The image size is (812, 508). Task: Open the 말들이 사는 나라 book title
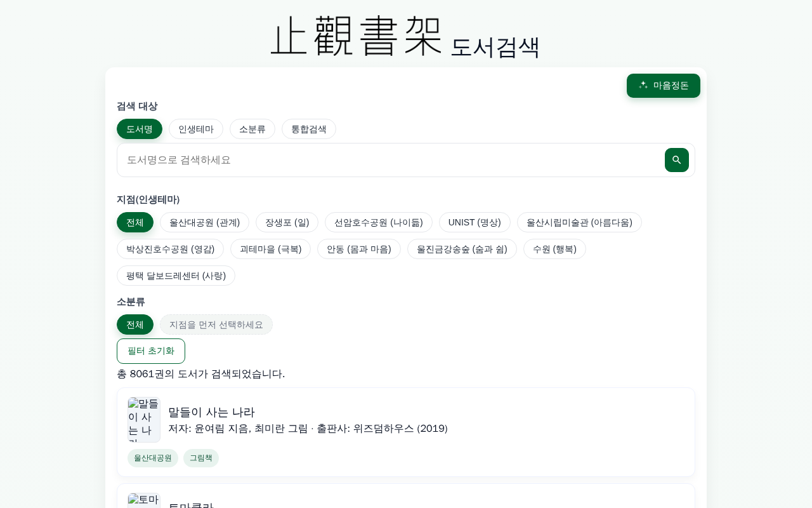(x=211, y=412)
